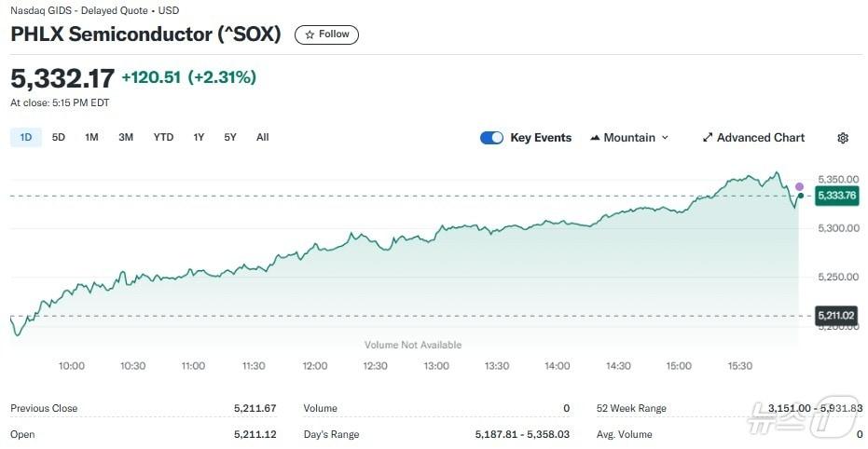Click the star icon in Follow button
This screenshot has height=449, width=868.
[310, 34]
